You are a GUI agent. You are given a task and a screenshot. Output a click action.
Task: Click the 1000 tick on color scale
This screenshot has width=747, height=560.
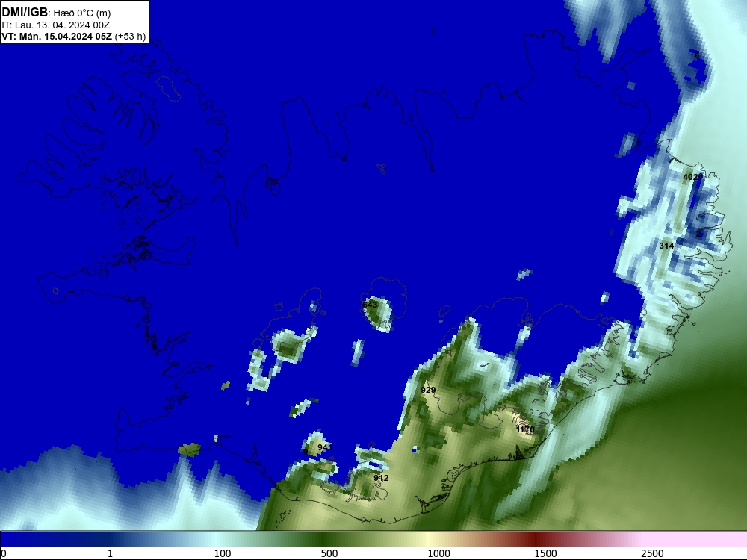[438, 553]
